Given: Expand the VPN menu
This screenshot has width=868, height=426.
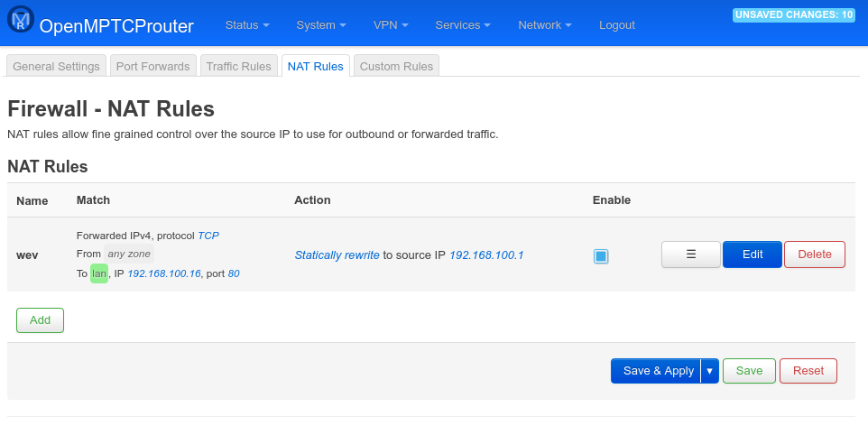Looking at the screenshot, I should pyautogui.click(x=391, y=25).
